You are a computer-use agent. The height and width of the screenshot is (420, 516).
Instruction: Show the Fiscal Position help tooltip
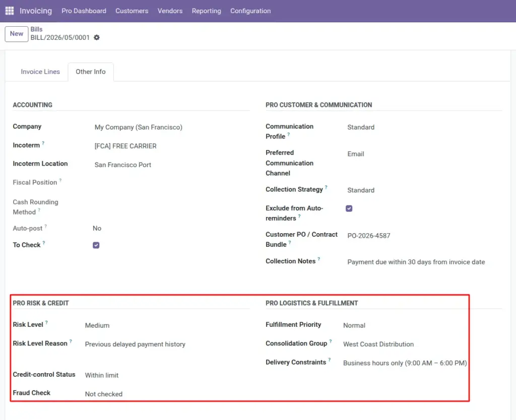[x=60, y=181]
